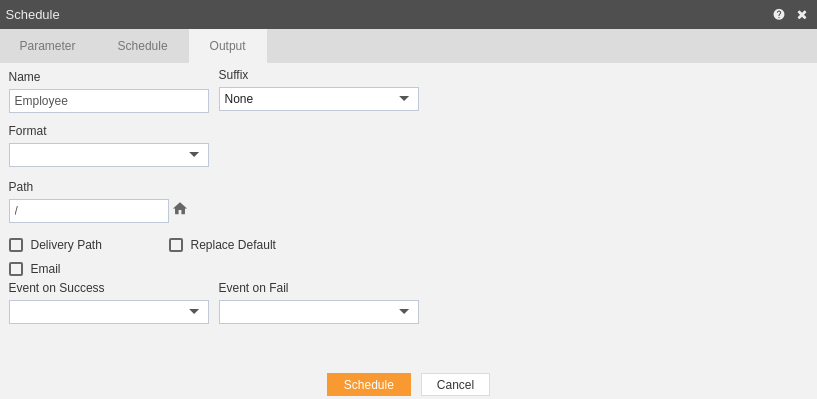
Task: Tick the Replace Default checkbox
Action: [x=176, y=245]
